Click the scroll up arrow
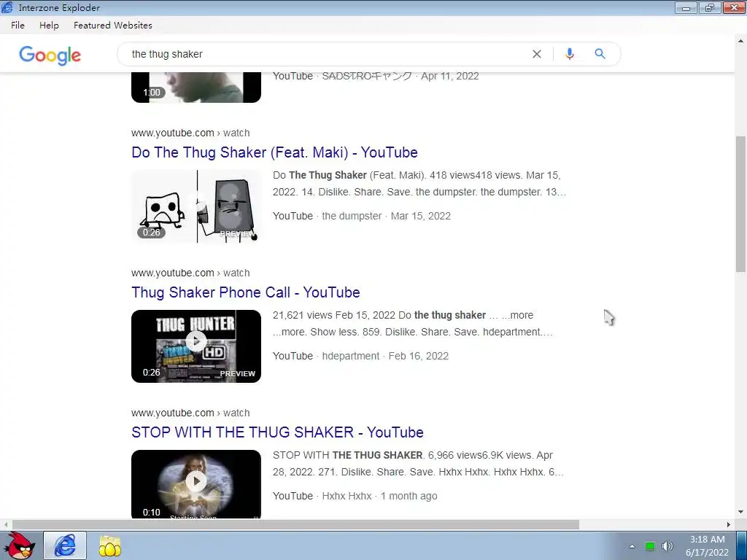This screenshot has width=747, height=560. click(740, 42)
